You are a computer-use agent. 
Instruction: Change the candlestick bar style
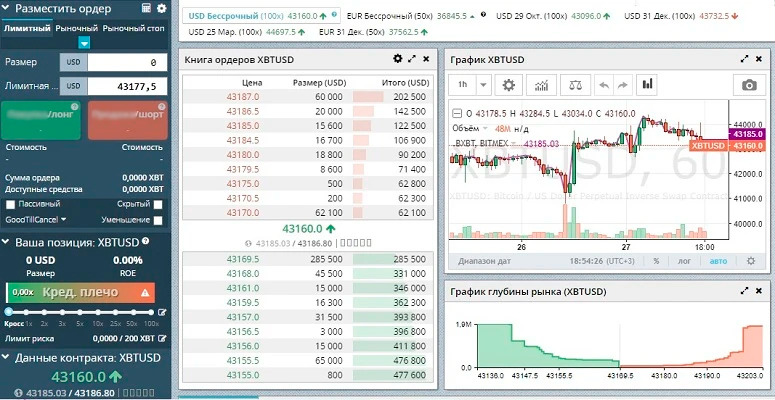(648, 85)
